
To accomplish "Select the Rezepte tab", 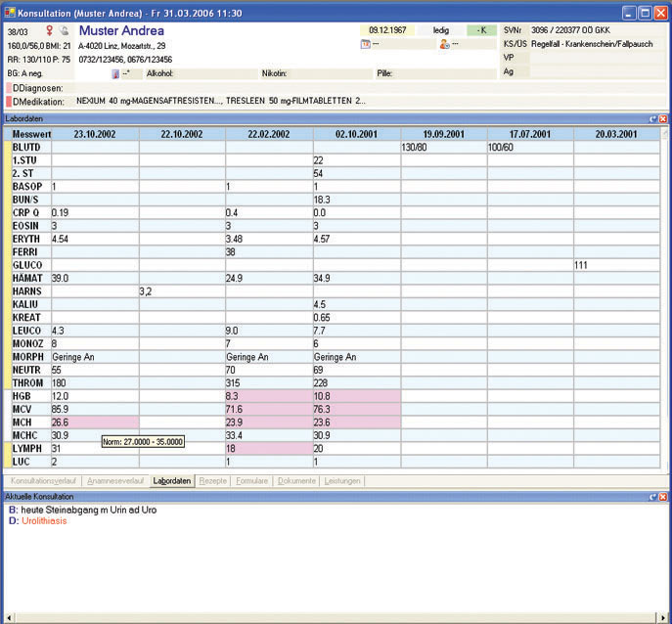I will 212,481.
